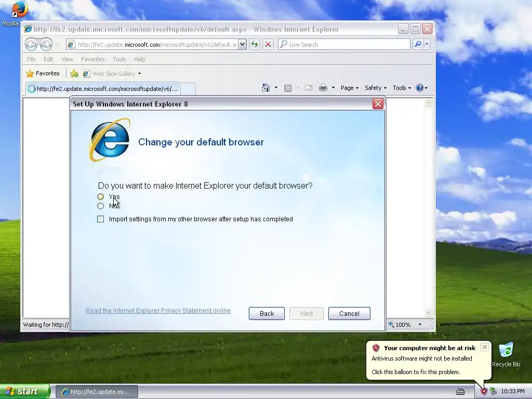
Task: Maximize the Internet Explorer window
Action: (x=415, y=29)
